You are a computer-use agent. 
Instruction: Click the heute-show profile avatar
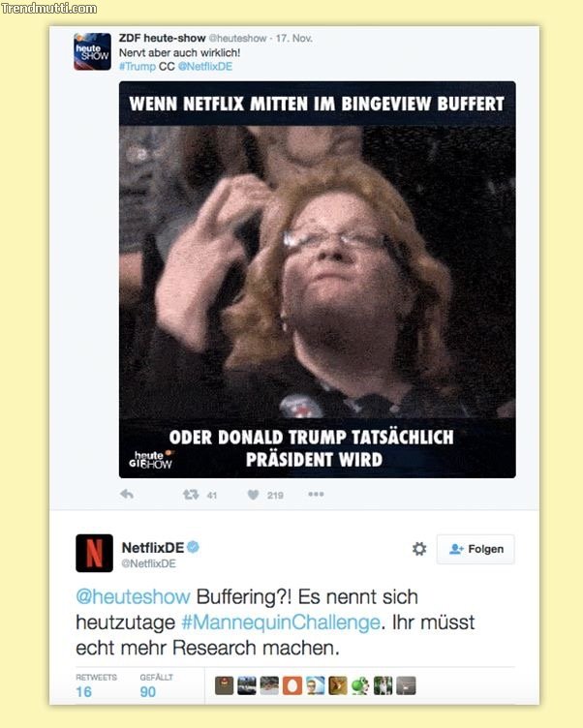92,51
